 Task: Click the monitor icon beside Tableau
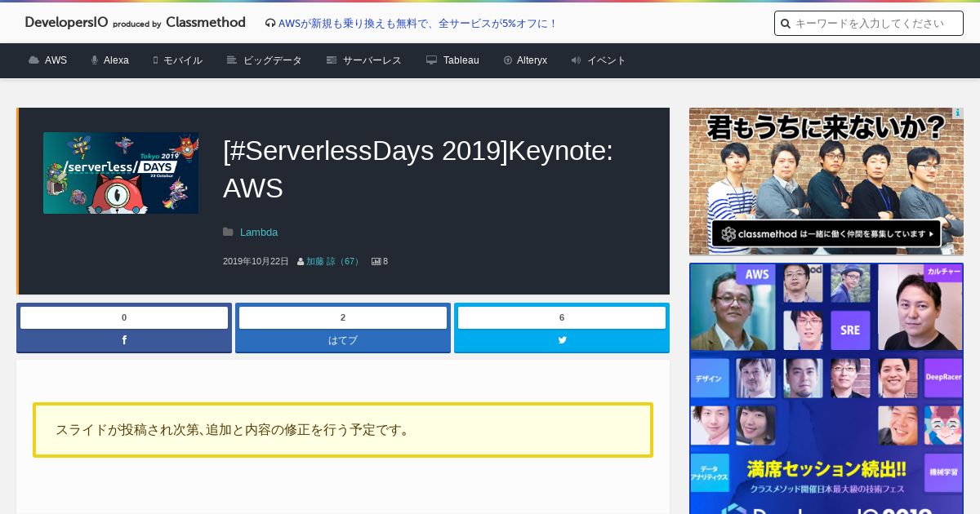click(x=431, y=60)
